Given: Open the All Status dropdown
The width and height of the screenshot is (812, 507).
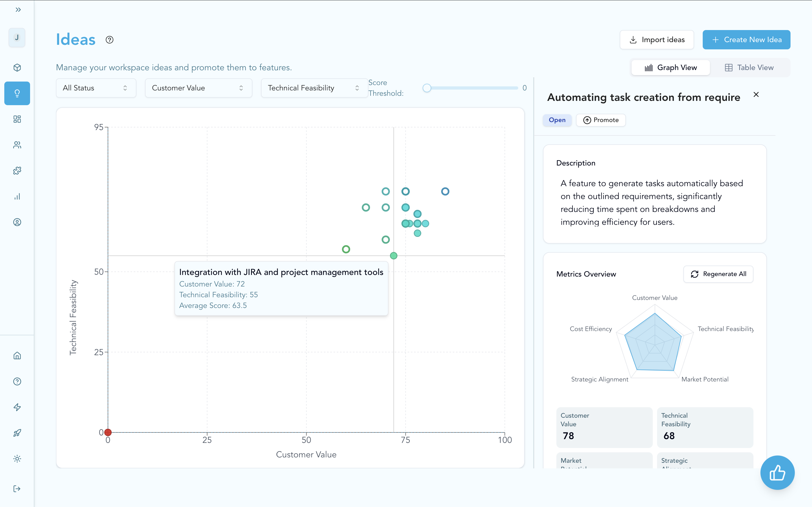Looking at the screenshot, I should [x=96, y=88].
